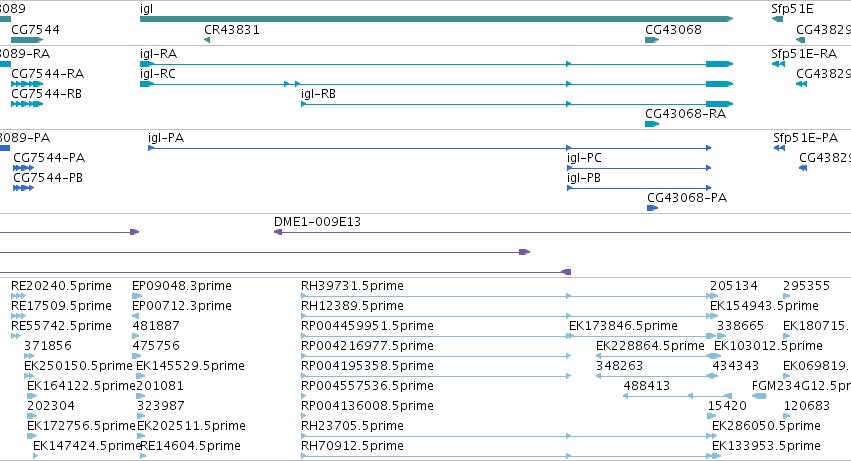
Task: Select the CG43068-RA transcript glyph
Action: click(652, 124)
